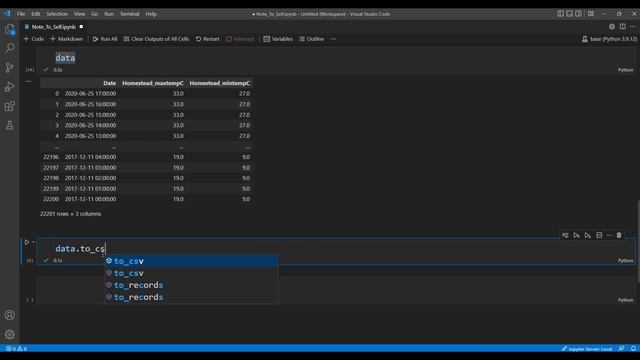Open the Accounts menu icon

[x=9, y=315]
